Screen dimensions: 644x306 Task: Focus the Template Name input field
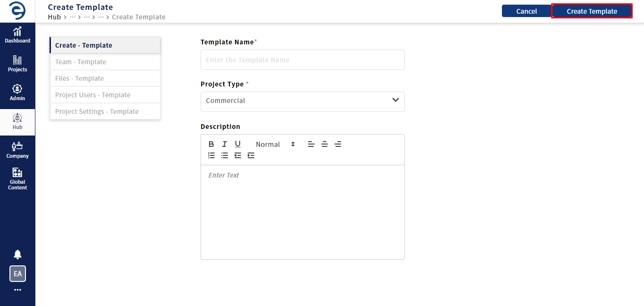[x=302, y=60]
